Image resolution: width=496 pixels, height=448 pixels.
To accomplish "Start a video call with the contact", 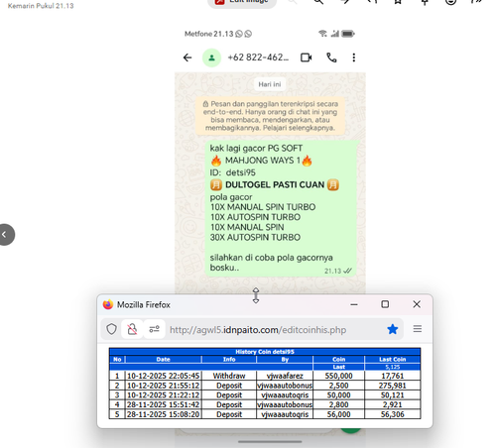I will (307, 57).
